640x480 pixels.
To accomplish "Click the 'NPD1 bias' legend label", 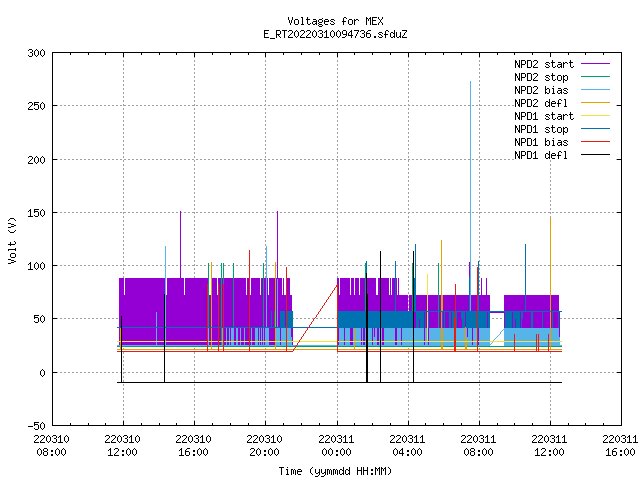I will [541, 142].
